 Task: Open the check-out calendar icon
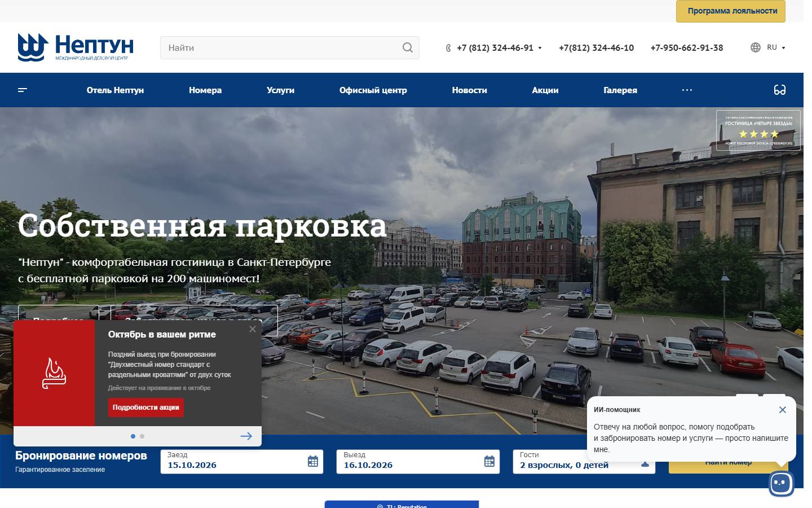point(489,461)
